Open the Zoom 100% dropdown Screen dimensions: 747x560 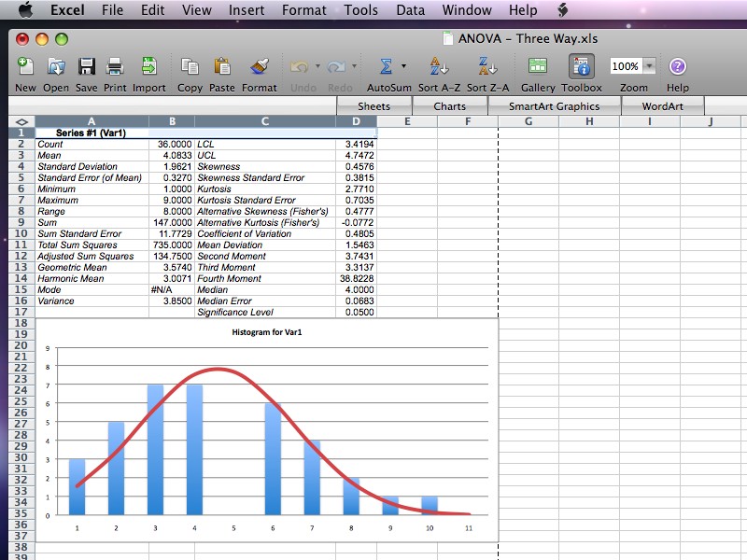coord(649,66)
